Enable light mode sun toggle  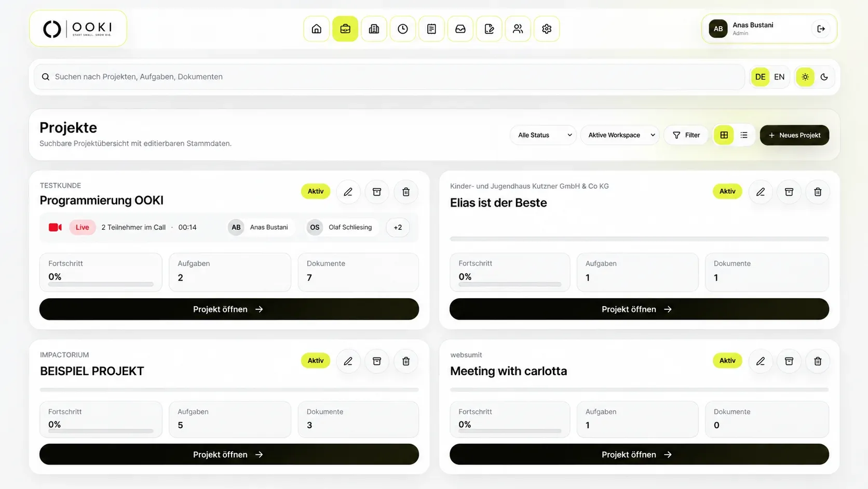(x=805, y=77)
